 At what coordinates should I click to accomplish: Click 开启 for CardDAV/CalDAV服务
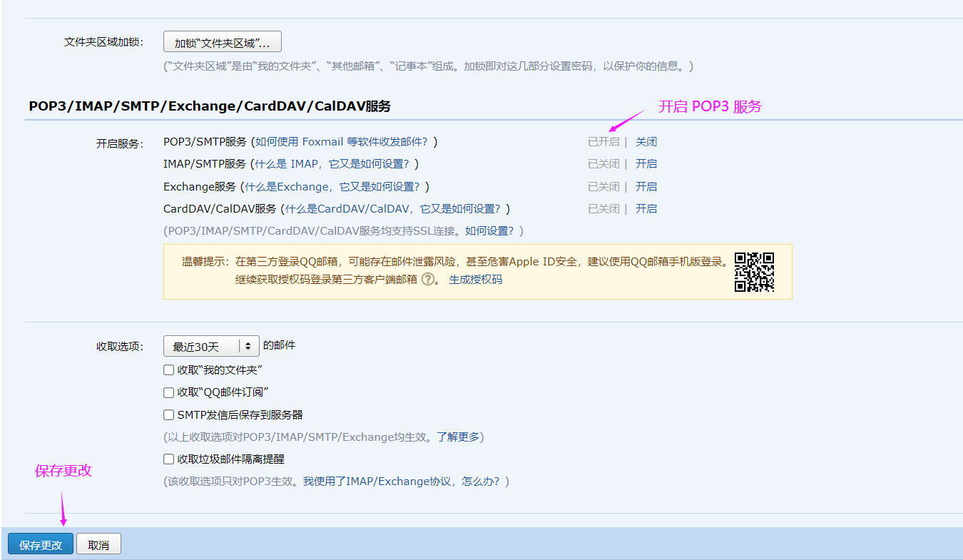pos(646,208)
